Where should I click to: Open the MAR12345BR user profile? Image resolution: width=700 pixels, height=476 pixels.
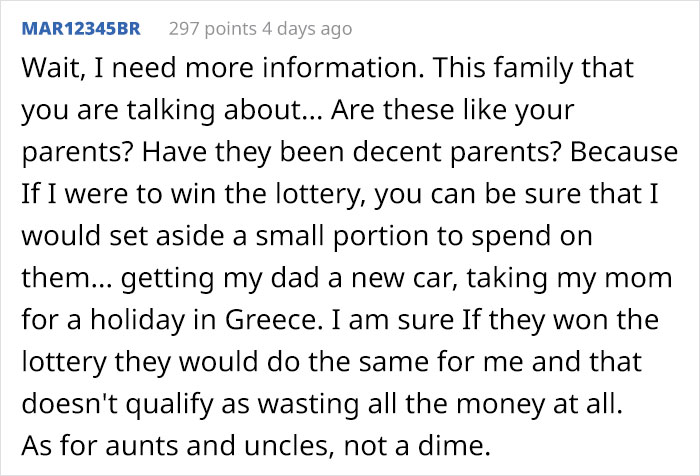click(80, 29)
